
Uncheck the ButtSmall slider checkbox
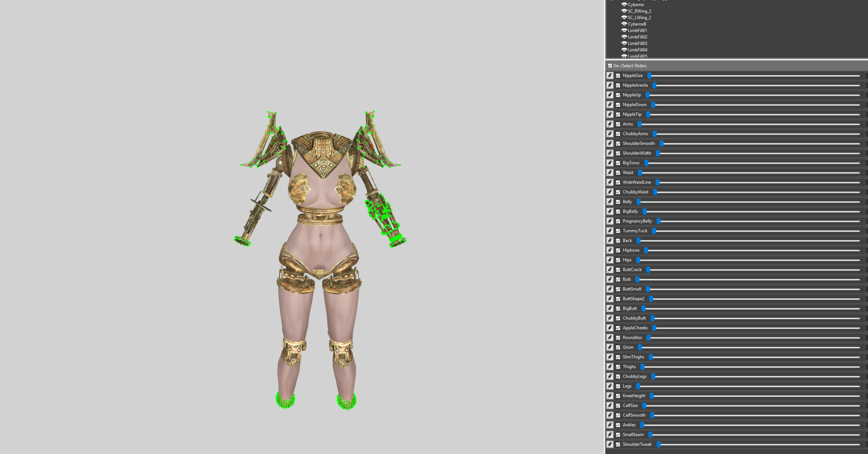point(618,289)
